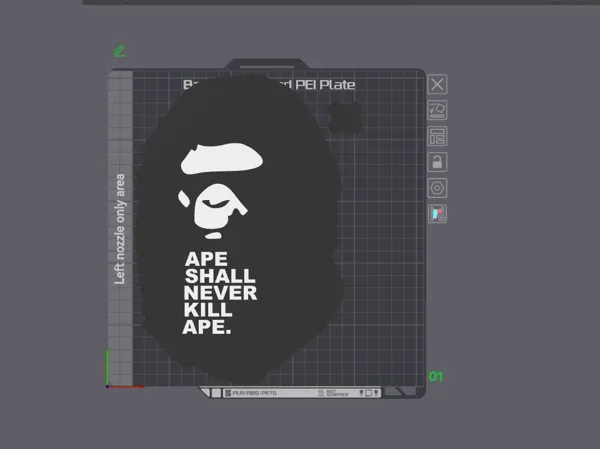Click the 'APE SHALL NEVER KILL APE.' text
Viewport: 600px width, 449px height.
pos(220,293)
